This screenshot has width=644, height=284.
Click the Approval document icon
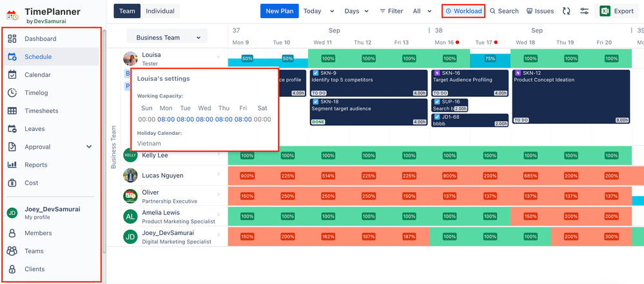click(x=12, y=147)
